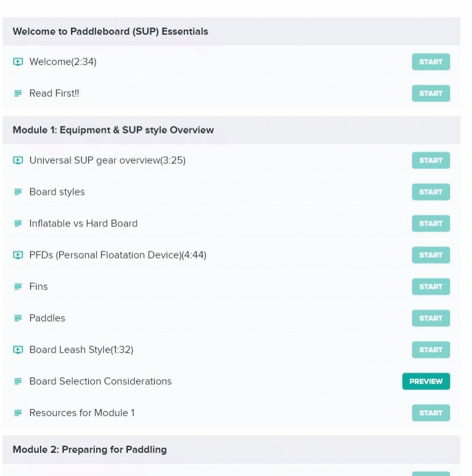
Task: Click the text icon next to Paddles
Action: click(x=18, y=318)
